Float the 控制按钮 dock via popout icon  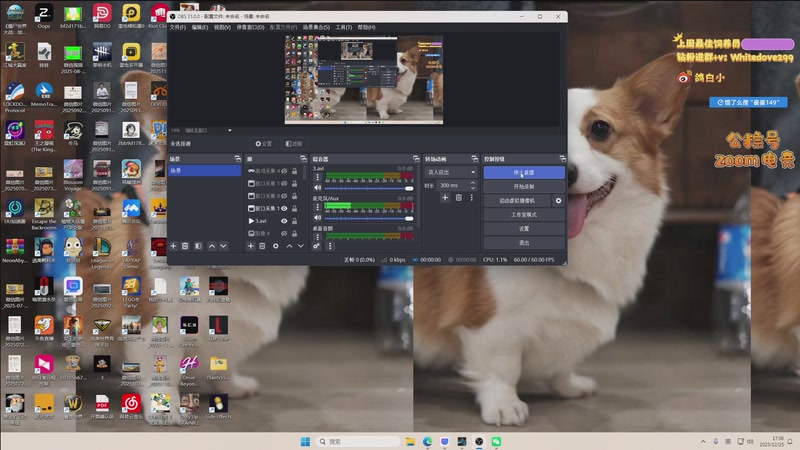pyautogui.click(x=562, y=159)
